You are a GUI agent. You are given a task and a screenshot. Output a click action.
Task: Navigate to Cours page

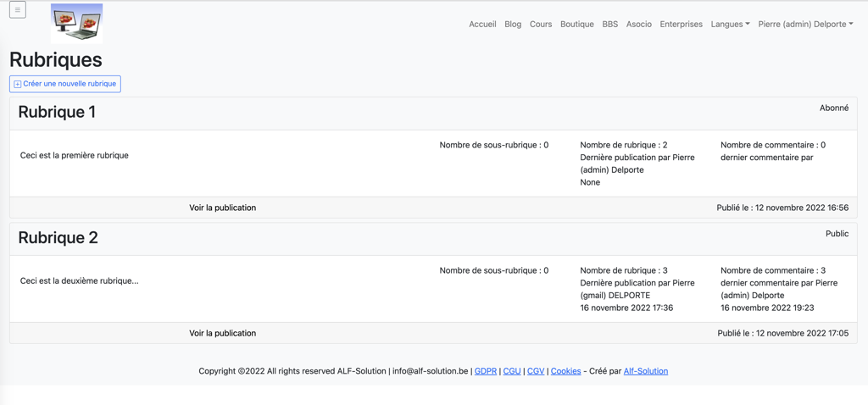541,25
